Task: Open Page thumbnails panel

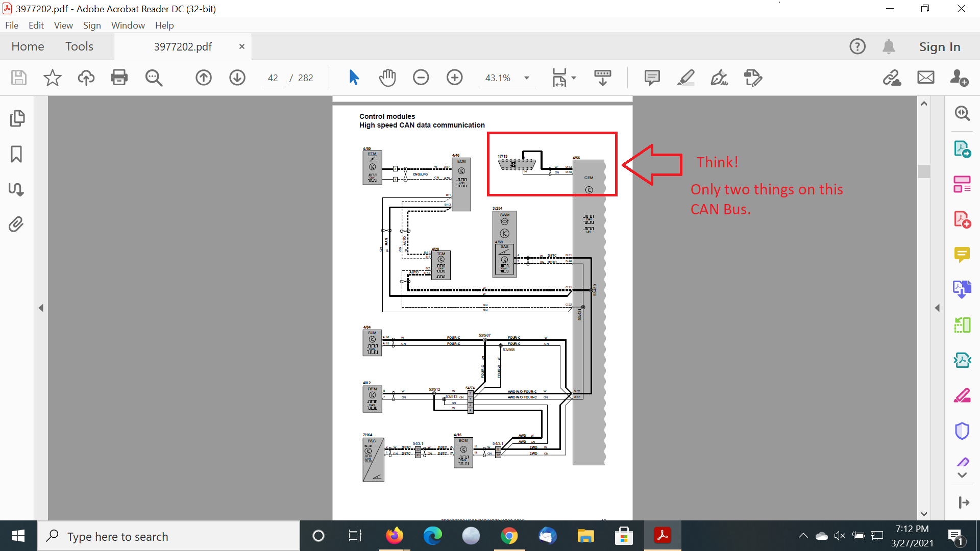Action: [16, 118]
